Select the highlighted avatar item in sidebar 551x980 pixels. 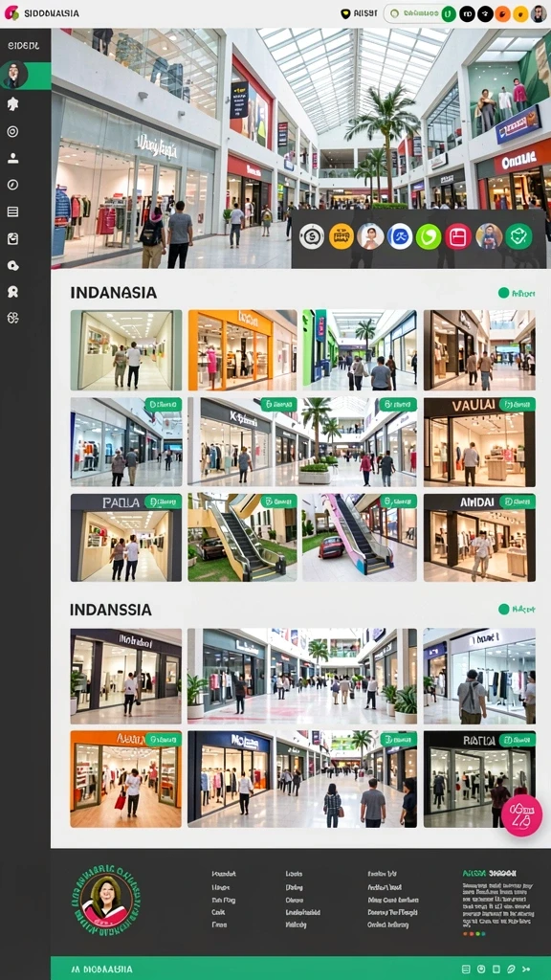[x=25, y=75]
